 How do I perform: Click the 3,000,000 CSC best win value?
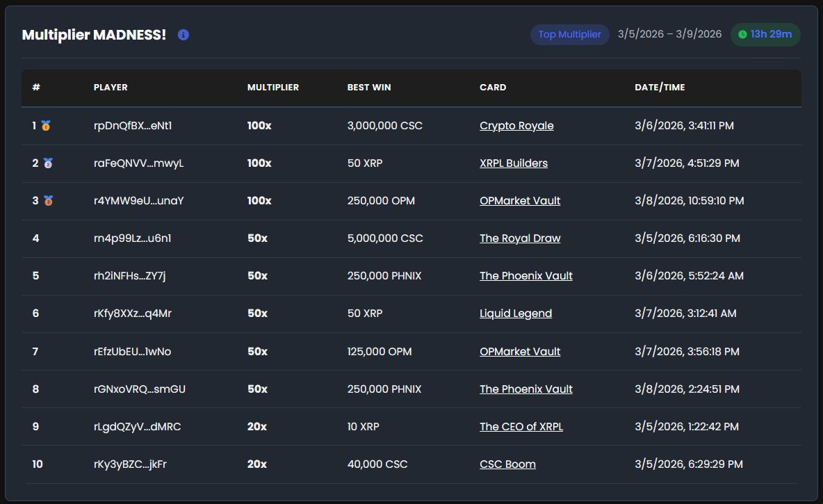coord(384,125)
